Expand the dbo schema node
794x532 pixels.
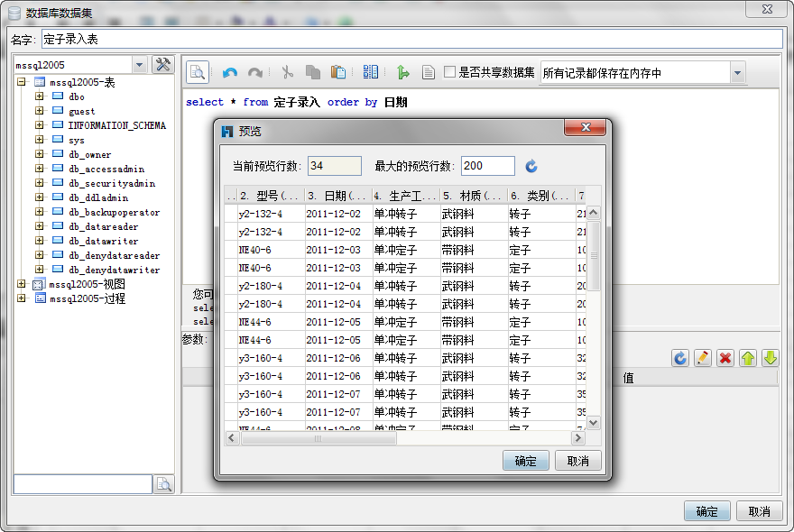pyautogui.click(x=40, y=96)
